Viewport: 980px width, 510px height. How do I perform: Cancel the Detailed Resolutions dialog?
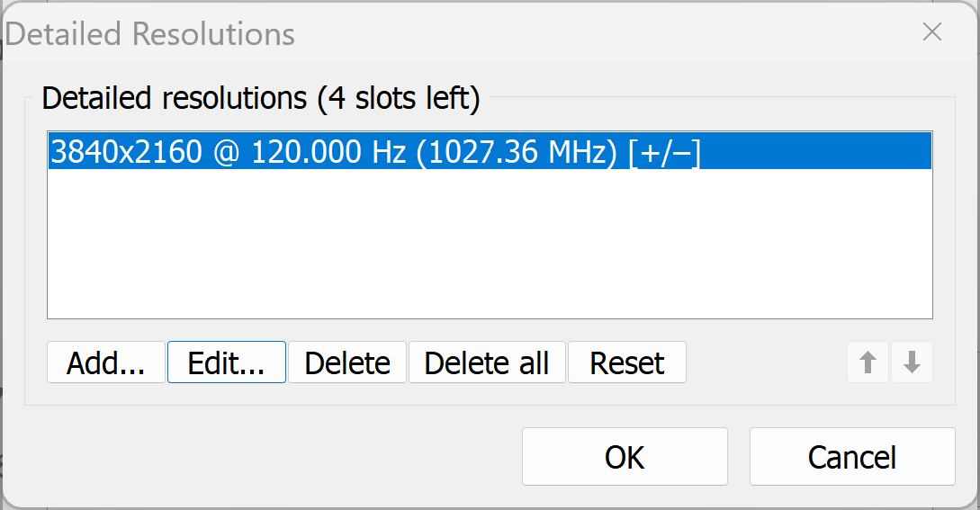pos(852,457)
